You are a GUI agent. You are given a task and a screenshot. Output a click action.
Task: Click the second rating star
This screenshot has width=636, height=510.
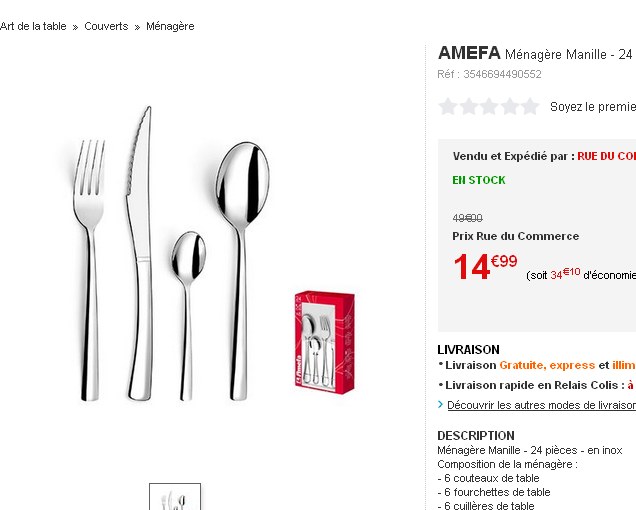click(x=468, y=107)
